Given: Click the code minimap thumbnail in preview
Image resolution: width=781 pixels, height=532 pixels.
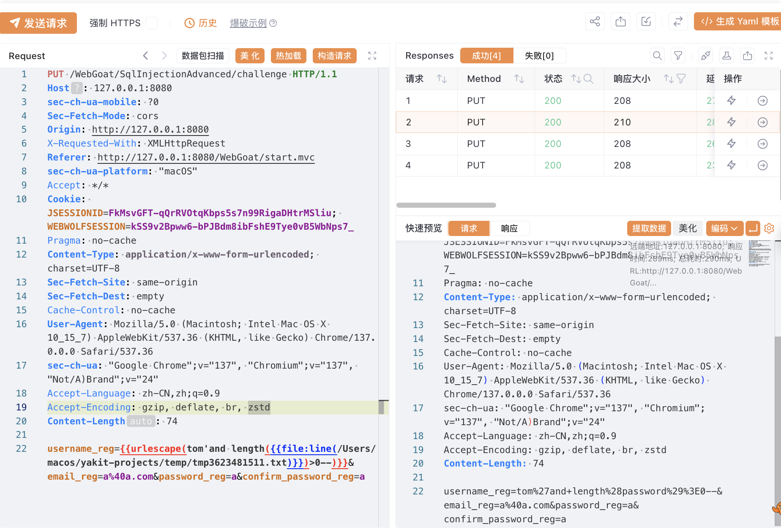Looking at the screenshot, I should 760,253.
